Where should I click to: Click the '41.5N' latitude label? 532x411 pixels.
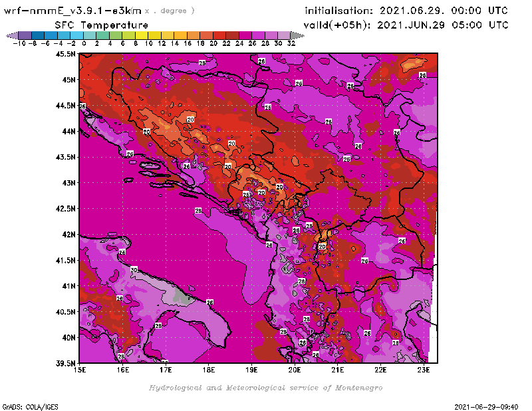65,260
